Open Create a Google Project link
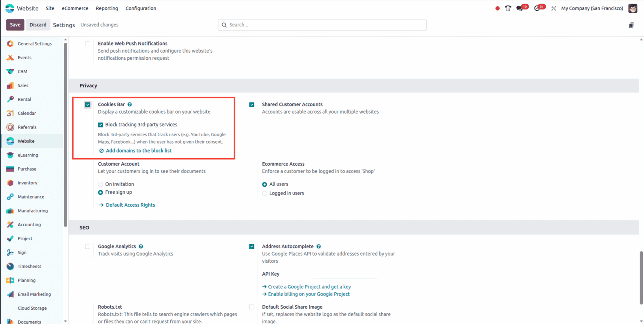This screenshot has width=644, height=324. click(307, 287)
